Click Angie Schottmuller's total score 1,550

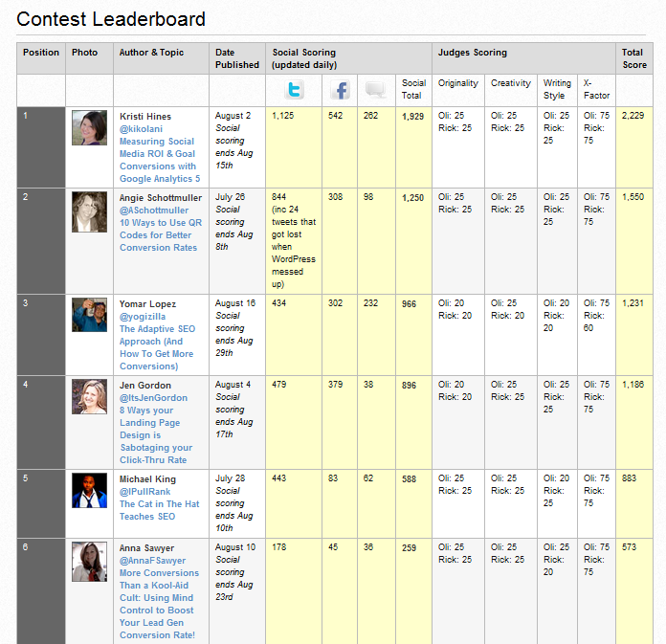click(633, 197)
